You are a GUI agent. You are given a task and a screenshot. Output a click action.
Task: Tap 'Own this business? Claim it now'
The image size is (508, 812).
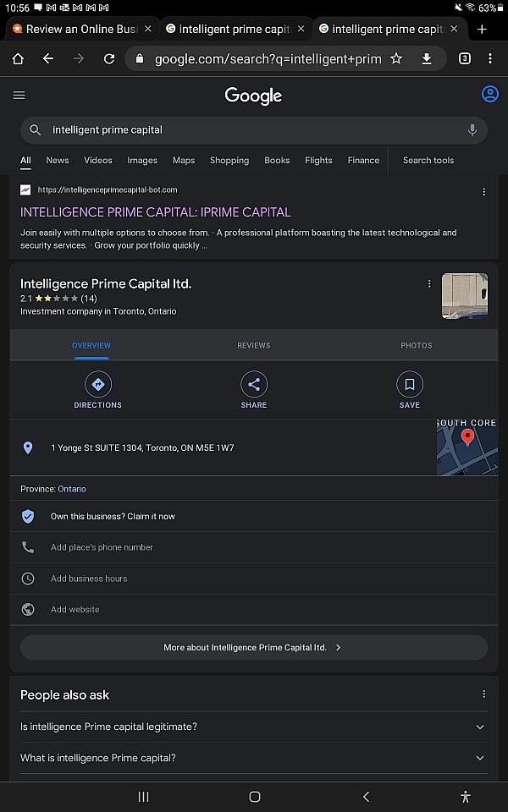point(113,516)
